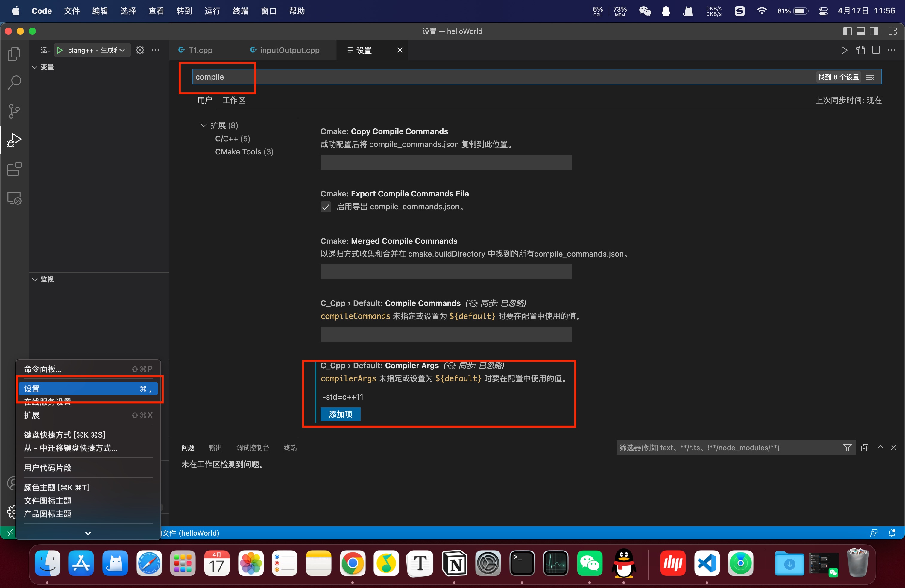The height and width of the screenshot is (588, 905).
Task: Collapse the 监视 watch section
Action: pos(35,279)
